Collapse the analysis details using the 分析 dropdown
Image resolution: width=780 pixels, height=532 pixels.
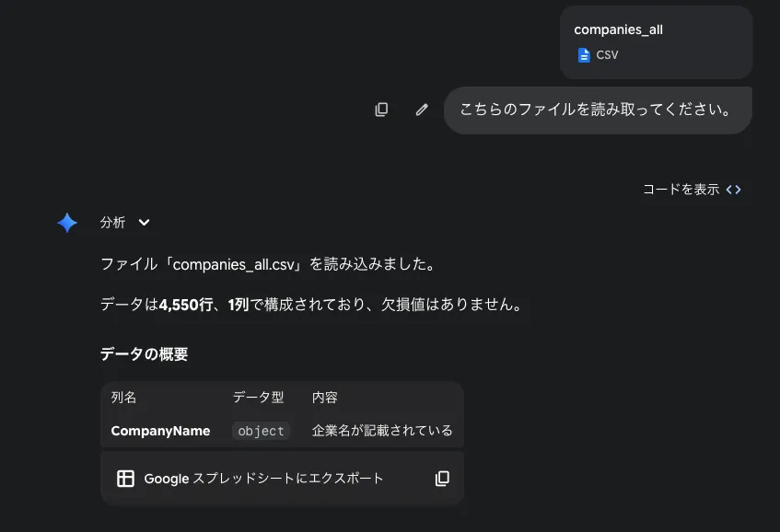click(x=144, y=222)
